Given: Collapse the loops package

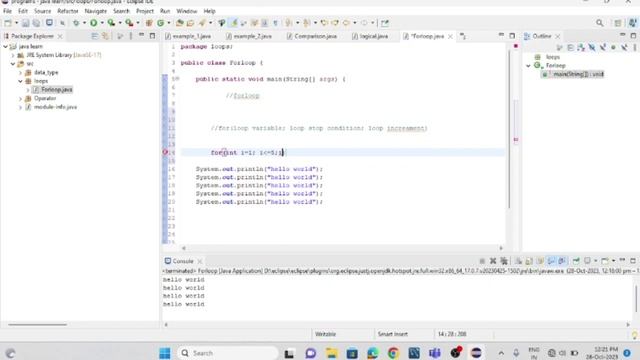Looking at the screenshot, I should coord(20,81).
